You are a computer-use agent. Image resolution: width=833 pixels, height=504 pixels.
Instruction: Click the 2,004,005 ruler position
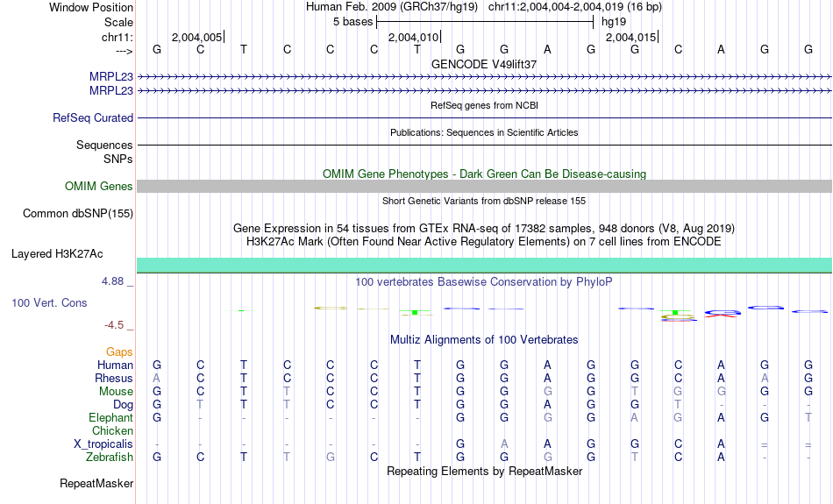pos(196,37)
